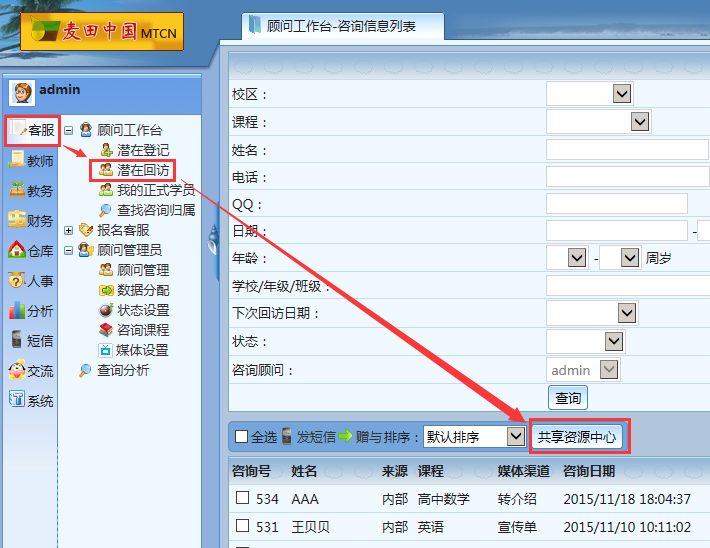Open the 咨询顾问 admin dropdown
This screenshot has height=548, width=710.
(x=609, y=370)
